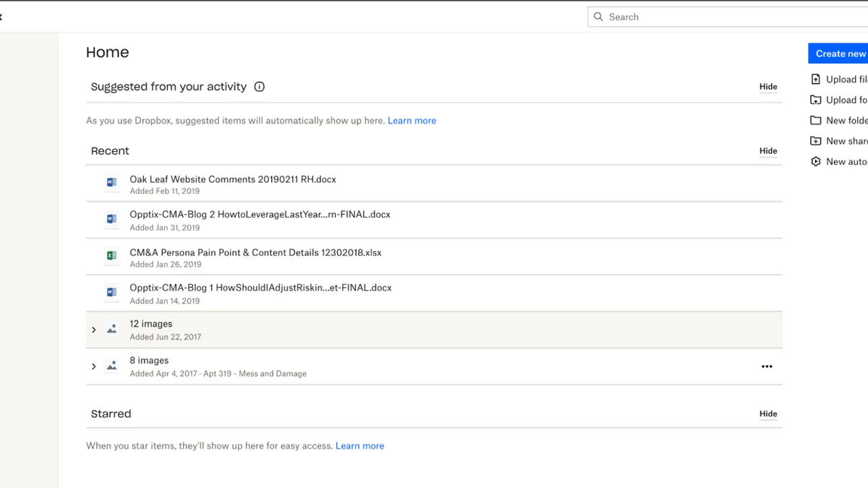
Task: Click the Added Feb 11, 2019 date text
Action: point(164,192)
